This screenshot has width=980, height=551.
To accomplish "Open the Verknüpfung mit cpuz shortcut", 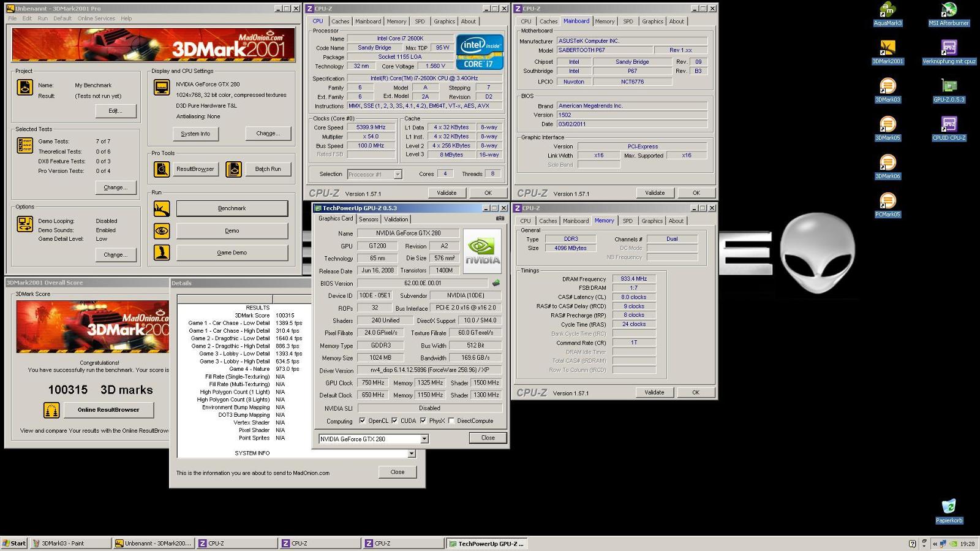I will click(x=949, y=52).
